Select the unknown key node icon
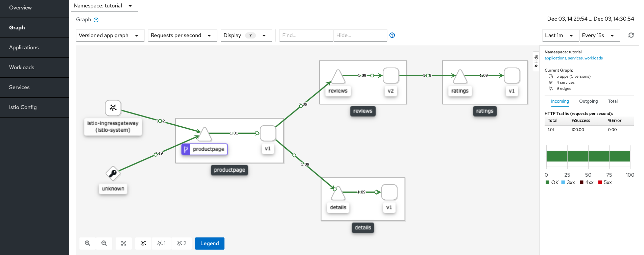 click(113, 174)
